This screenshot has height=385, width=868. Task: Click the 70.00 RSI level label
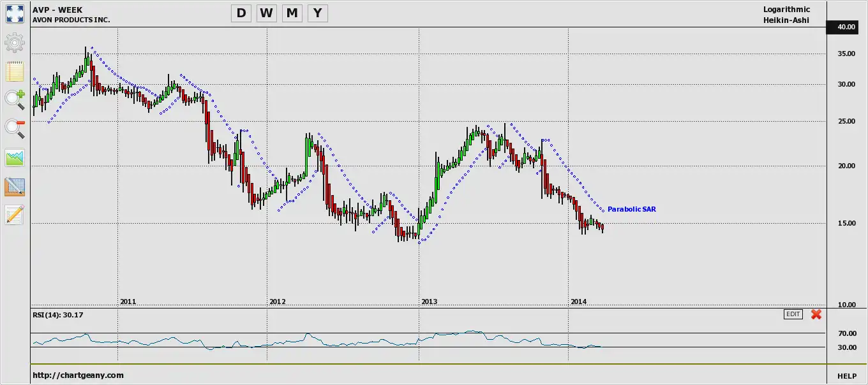(x=846, y=333)
